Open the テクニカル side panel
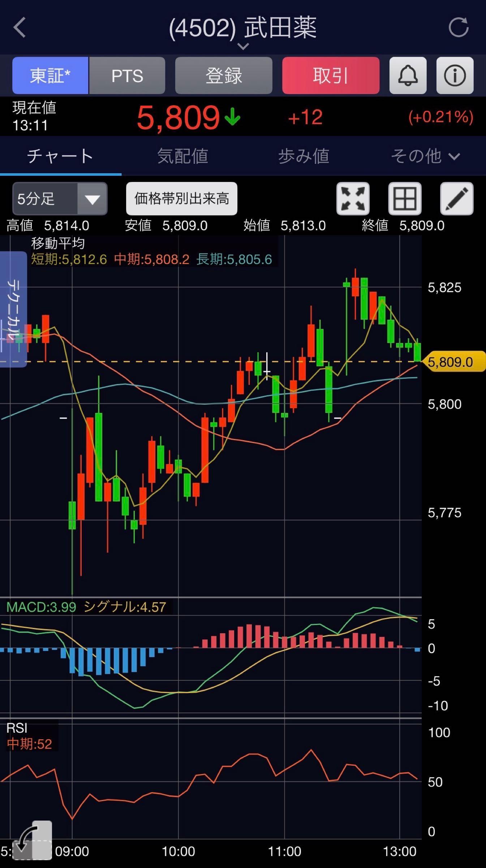 [x=13, y=309]
